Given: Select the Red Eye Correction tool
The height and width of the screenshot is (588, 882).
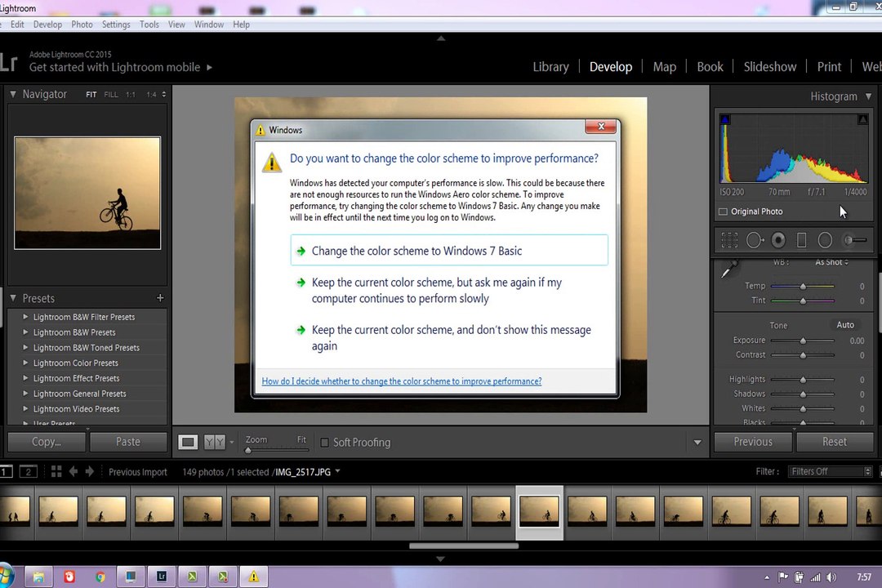Looking at the screenshot, I should tap(778, 240).
